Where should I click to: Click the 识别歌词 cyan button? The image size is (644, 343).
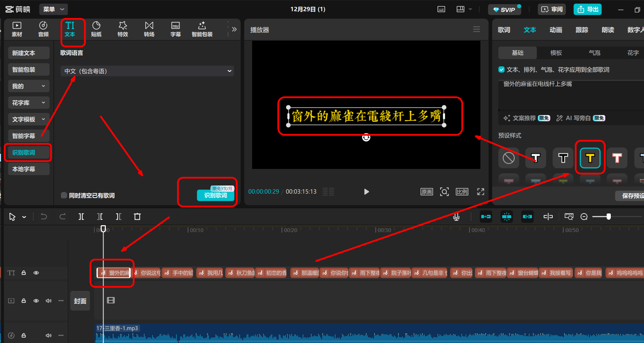point(216,195)
